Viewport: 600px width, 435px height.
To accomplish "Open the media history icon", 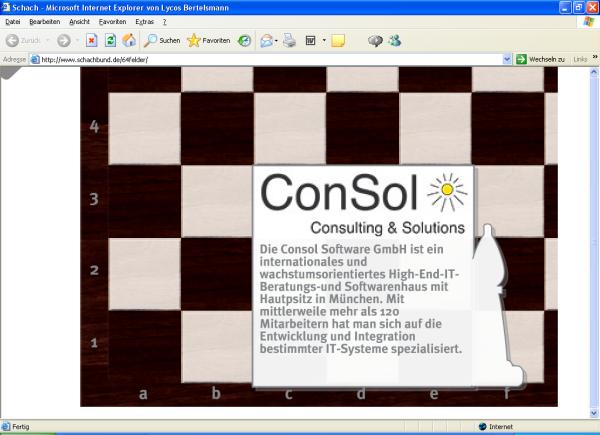I will coord(244,41).
